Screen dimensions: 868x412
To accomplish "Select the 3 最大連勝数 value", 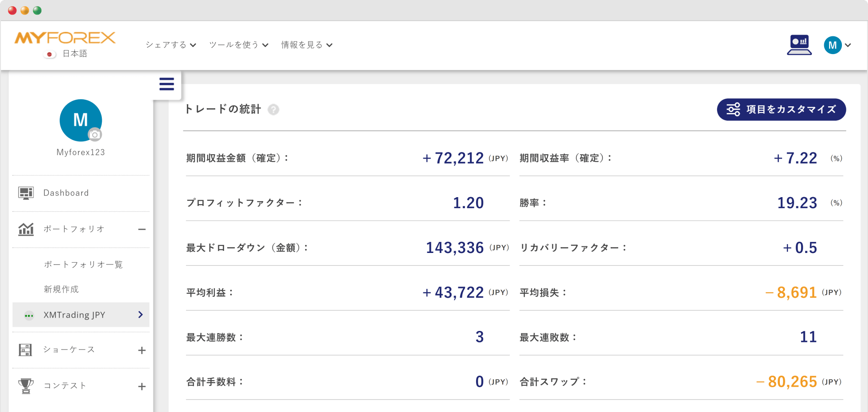I will tap(480, 337).
